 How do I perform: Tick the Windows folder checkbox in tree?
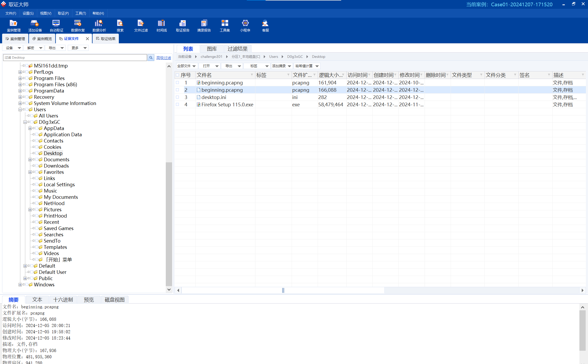27,285
